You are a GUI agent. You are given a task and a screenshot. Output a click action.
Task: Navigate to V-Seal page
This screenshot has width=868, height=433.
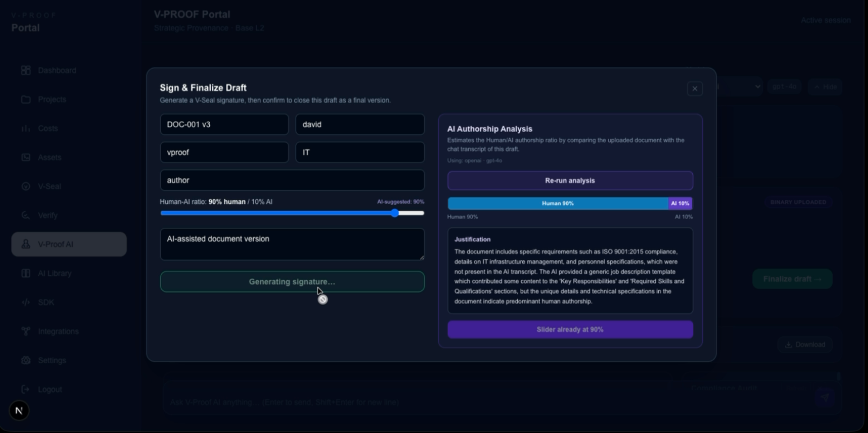(x=69, y=186)
